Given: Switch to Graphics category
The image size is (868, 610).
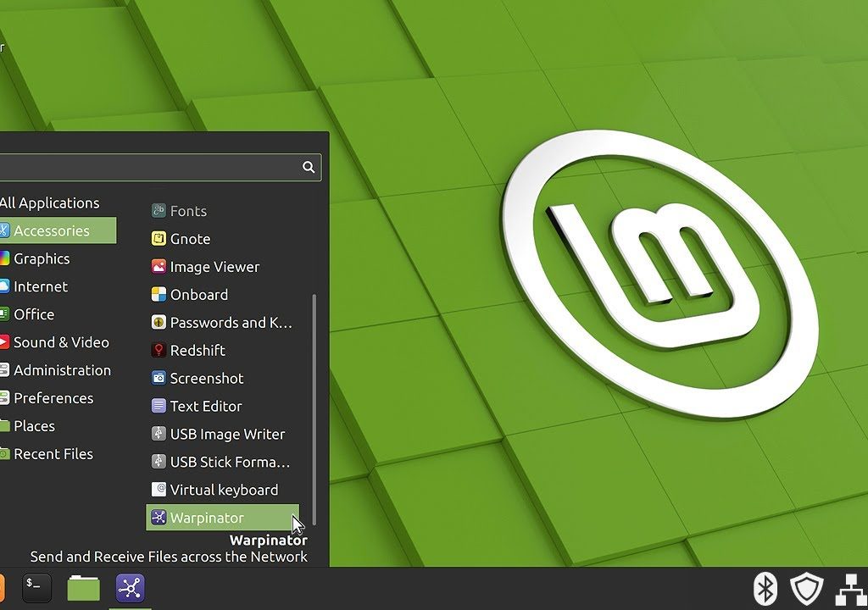Looking at the screenshot, I should 58,258.
